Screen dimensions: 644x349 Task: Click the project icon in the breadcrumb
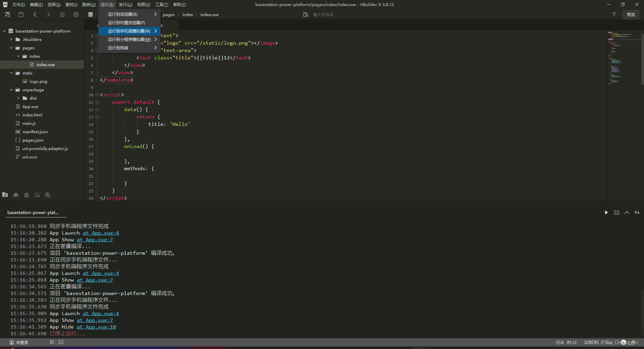(x=90, y=14)
